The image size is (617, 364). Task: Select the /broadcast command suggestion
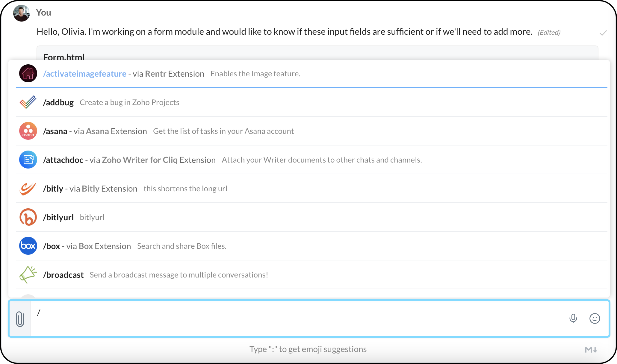coord(63,275)
